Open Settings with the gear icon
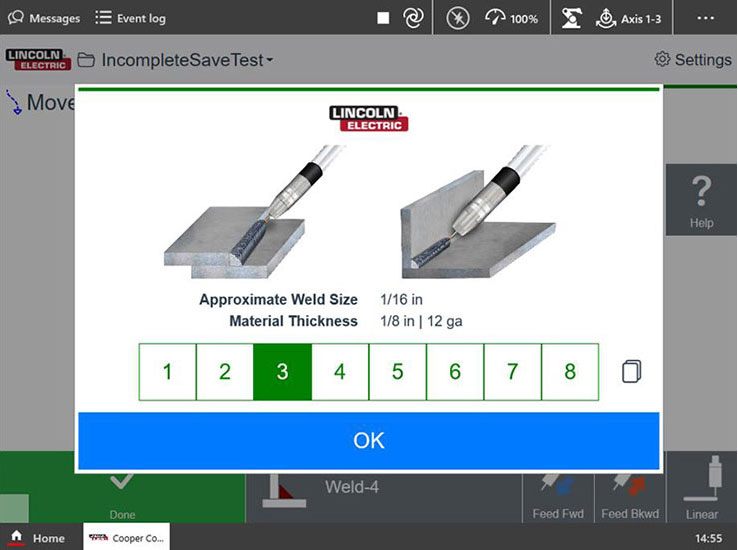 pos(693,60)
